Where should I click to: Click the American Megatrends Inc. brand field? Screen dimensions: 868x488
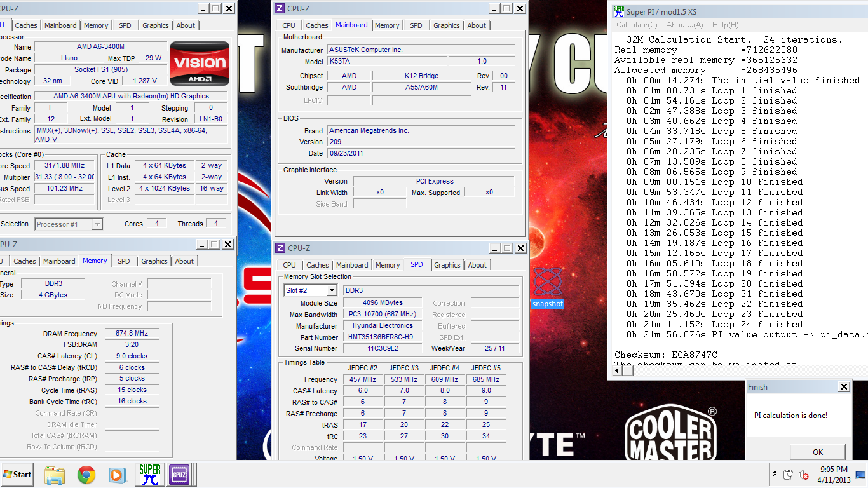pos(421,130)
